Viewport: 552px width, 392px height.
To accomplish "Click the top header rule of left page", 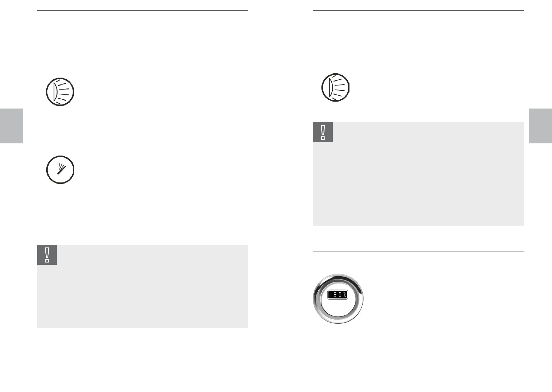I will coord(142,11).
